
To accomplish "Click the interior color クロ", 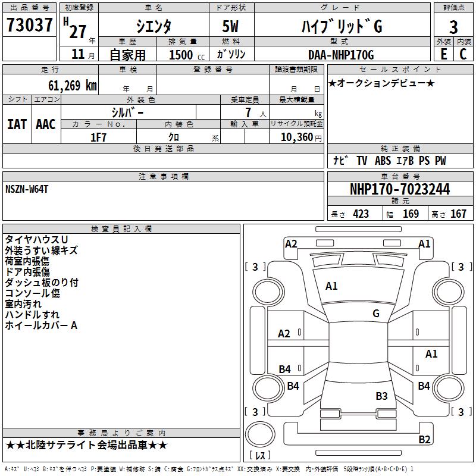I will coord(174,137).
